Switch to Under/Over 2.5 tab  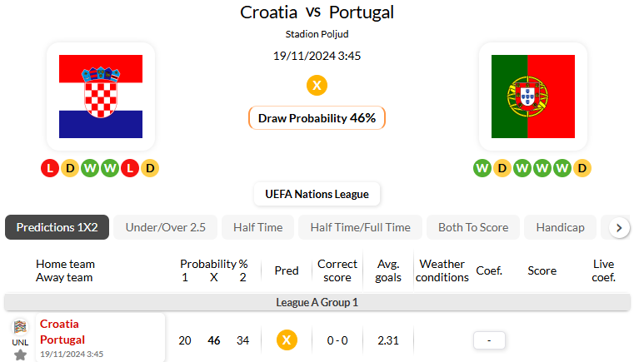click(165, 227)
